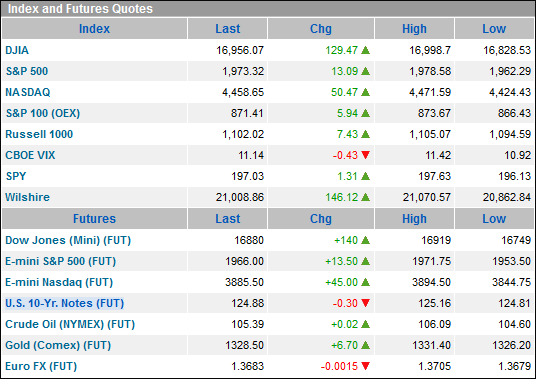Click the NASDAQ index link
Viewport: 536px width, 379px height.
coord(28,92)
